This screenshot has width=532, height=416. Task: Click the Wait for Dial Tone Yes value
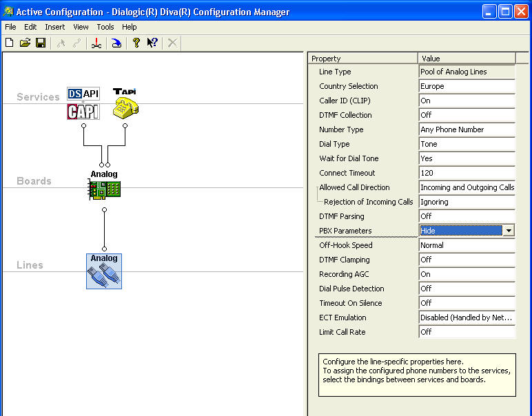[467, 158]
